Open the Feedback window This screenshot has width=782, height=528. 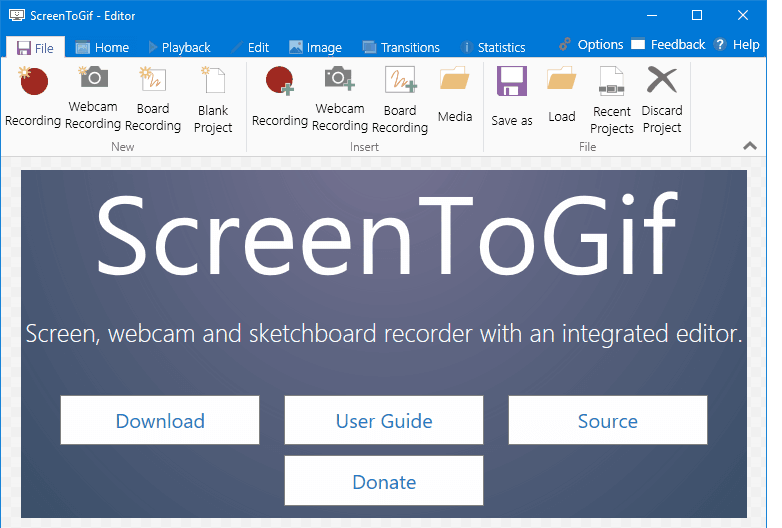pos(668,45)
